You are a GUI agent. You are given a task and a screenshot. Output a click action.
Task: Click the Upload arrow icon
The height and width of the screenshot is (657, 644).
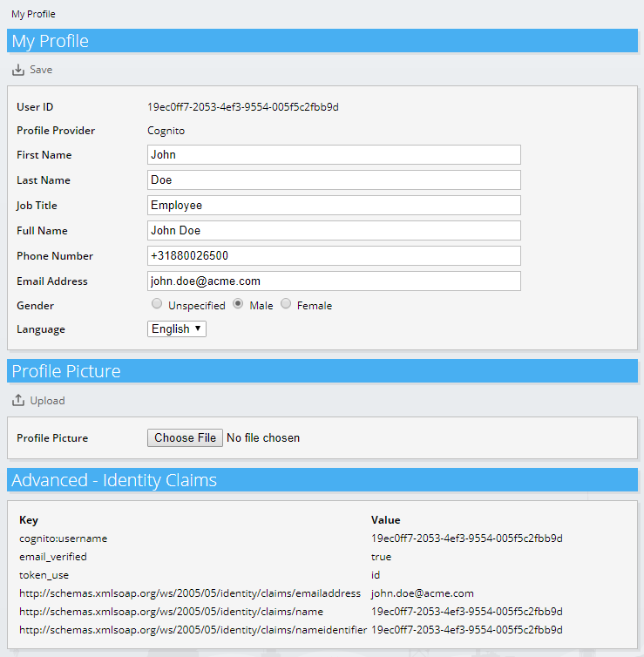18,401
